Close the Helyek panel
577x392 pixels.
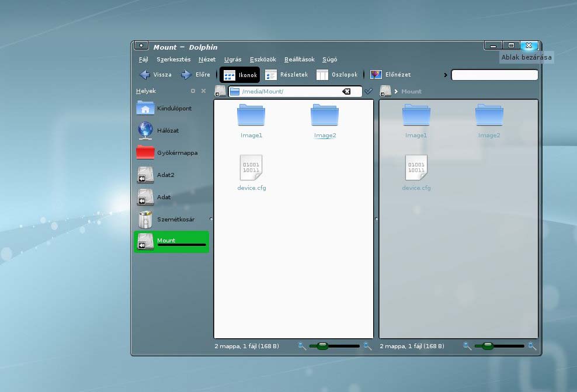coord(203,91)
